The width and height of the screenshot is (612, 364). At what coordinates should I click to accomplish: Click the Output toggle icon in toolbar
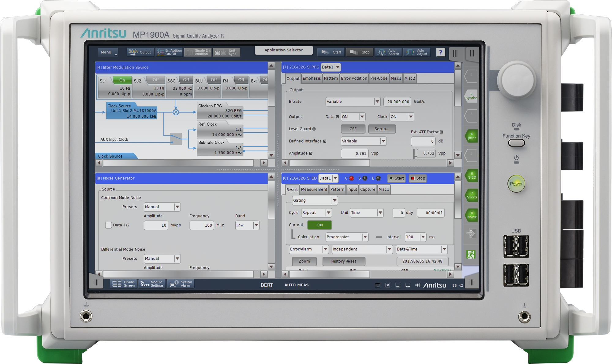(140, 52)
